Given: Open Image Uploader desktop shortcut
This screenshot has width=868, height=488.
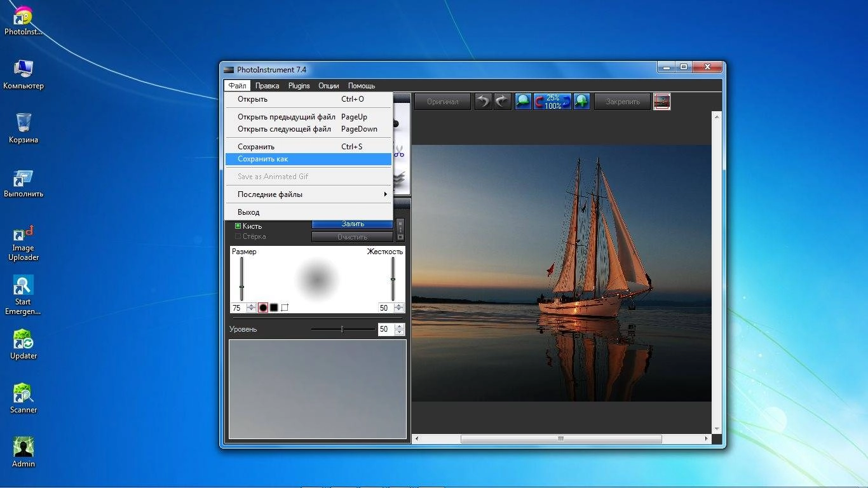Looking at the screenshot, I should click(24, 242).
